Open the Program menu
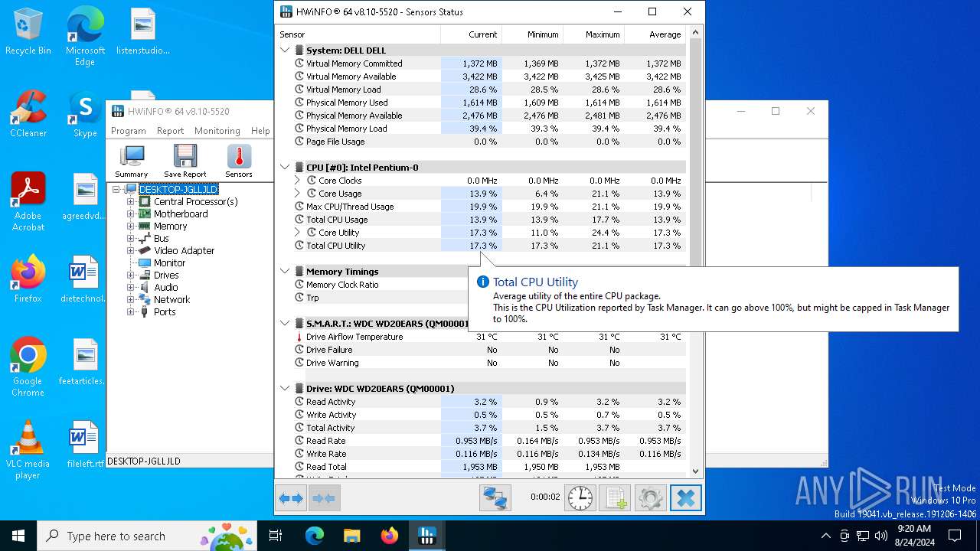The width and height of the screenshot is (980, 551). point(129,131)
